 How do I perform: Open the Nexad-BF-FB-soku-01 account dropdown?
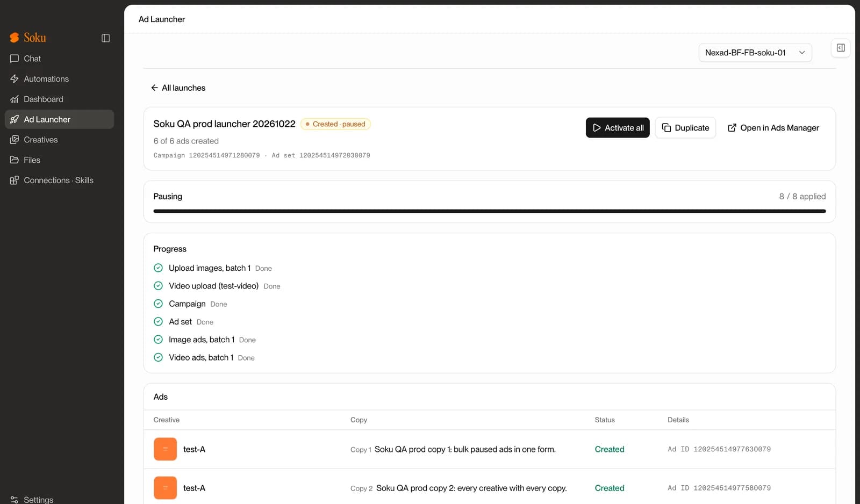[755, 53]
